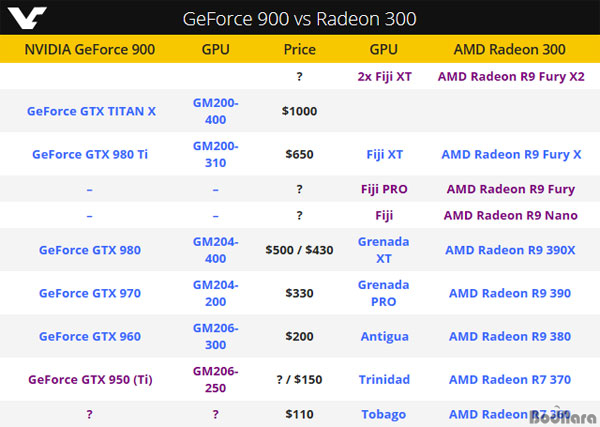Open the GeForce GTX 960 link
Viewport: 600px width, 427px height.
pyautogui.click(x=90, y=337)
